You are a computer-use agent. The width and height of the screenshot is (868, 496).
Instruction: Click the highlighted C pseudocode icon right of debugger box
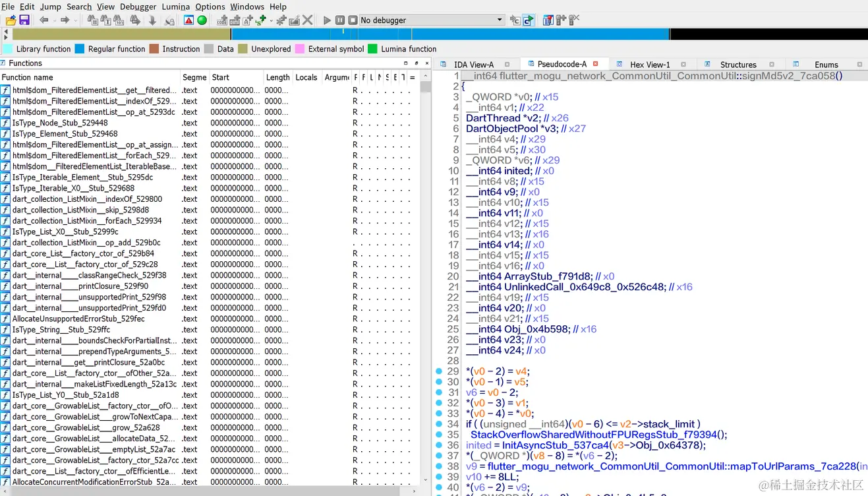[529, 20]
